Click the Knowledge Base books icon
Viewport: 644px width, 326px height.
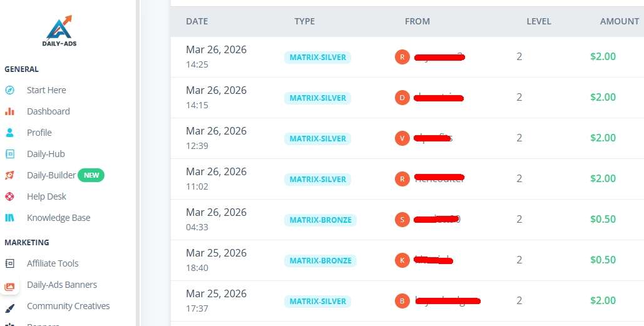(9, 218)
